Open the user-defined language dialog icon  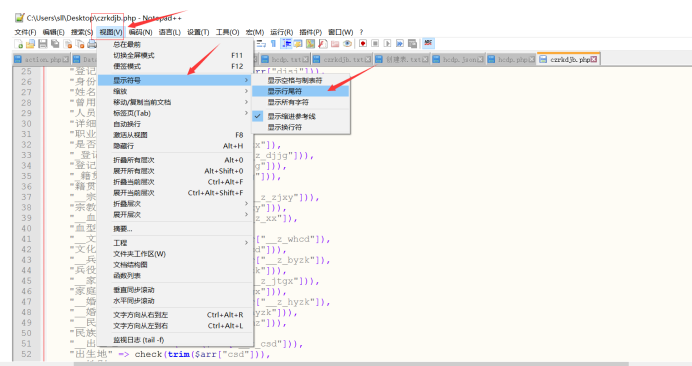(x=298, y=44)
